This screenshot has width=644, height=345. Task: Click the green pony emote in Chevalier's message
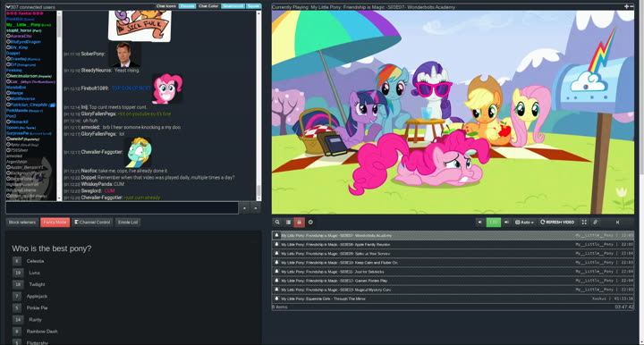(x=139, y=151)
